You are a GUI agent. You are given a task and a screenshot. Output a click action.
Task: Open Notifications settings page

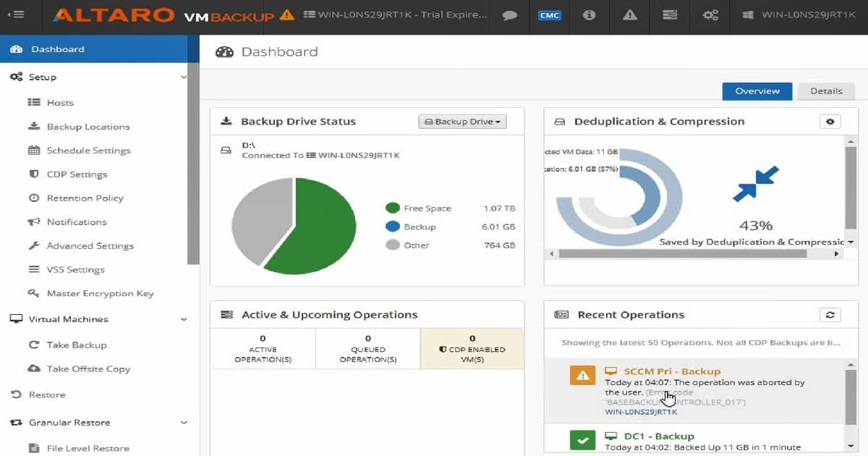point(77,222)
